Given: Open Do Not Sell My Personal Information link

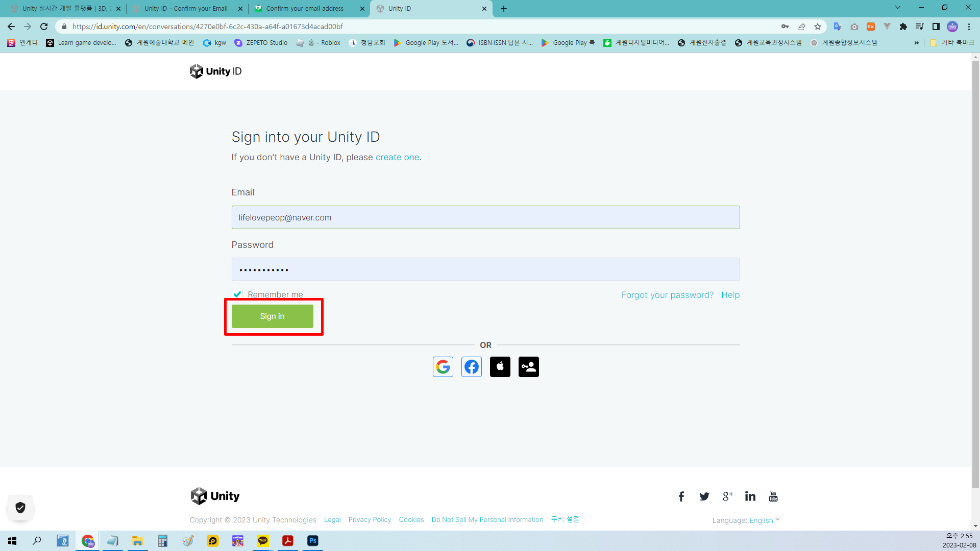Looking at the screenshot, I should [x=487, y=520].
